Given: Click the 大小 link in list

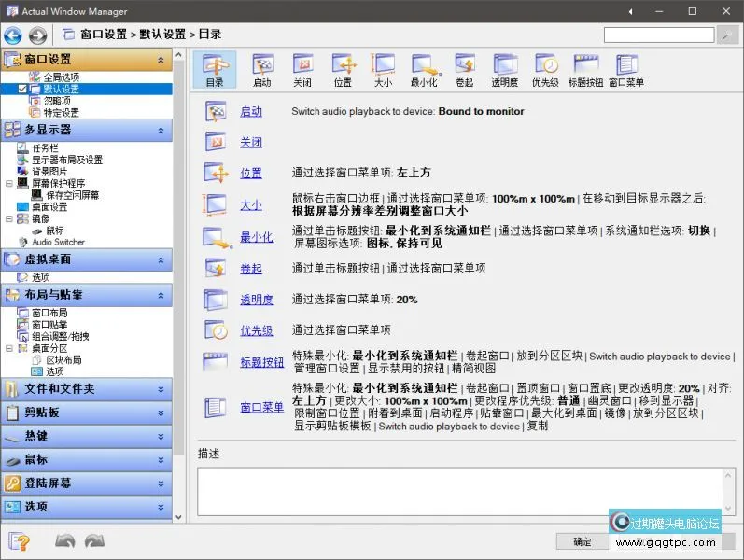Looking at the screenshot, I should (x=250, y=204).
